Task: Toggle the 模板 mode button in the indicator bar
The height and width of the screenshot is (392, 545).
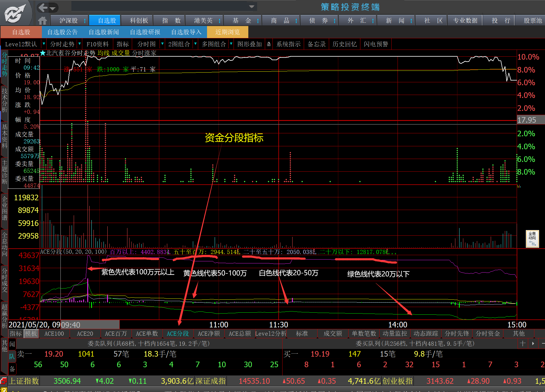Action: pyautogui.click(x=31, y=334)
